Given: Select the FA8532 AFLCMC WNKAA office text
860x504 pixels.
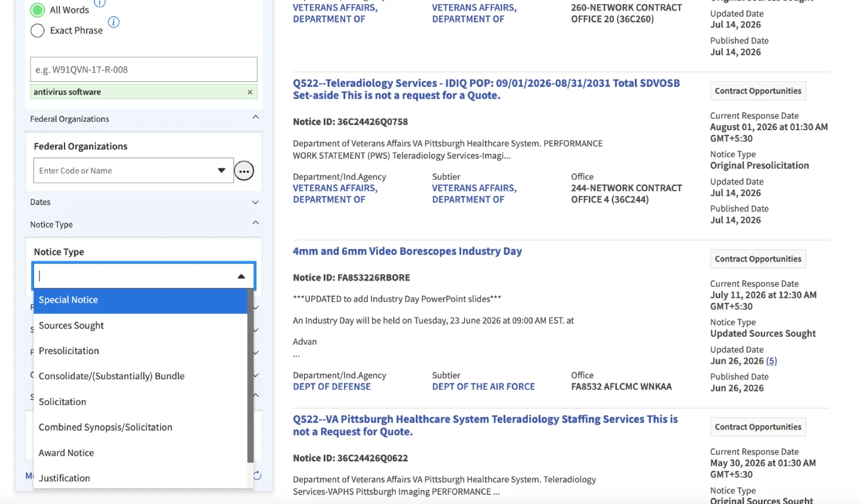Looking at the screenshot, I should click(621, 386).
